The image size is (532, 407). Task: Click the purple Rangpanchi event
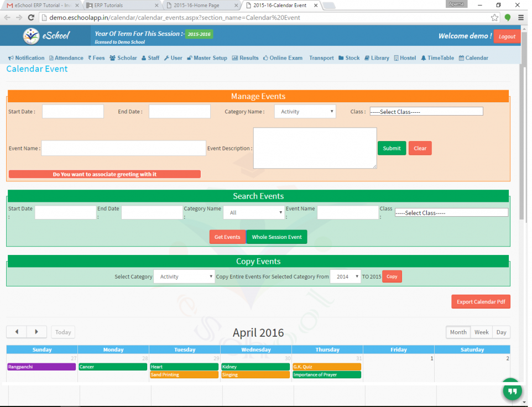tap(41, 367)
